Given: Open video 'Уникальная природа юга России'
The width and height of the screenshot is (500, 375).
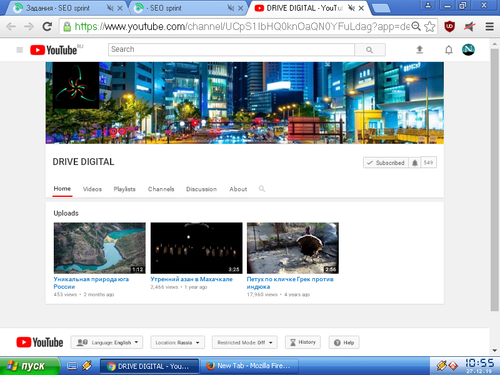Looking at the screenshot, I should point(91,283).
